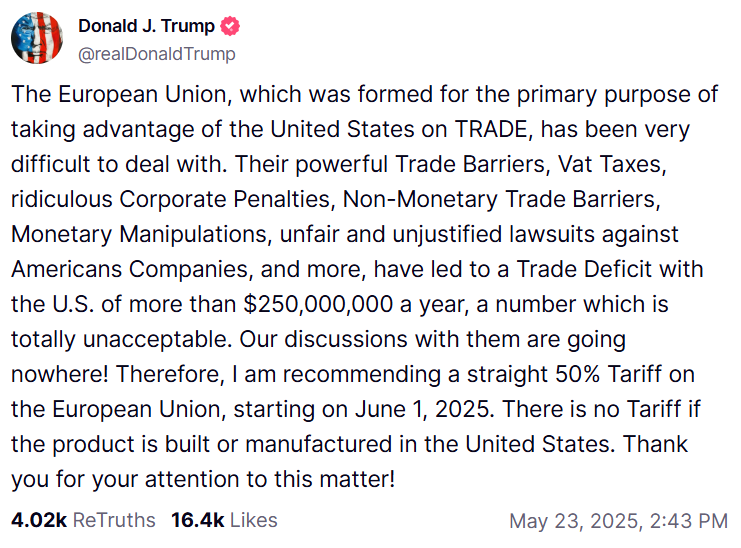Viewport: 741px width, 548px height.
Task: View the 16.4k Likes count
Action: 196,520
